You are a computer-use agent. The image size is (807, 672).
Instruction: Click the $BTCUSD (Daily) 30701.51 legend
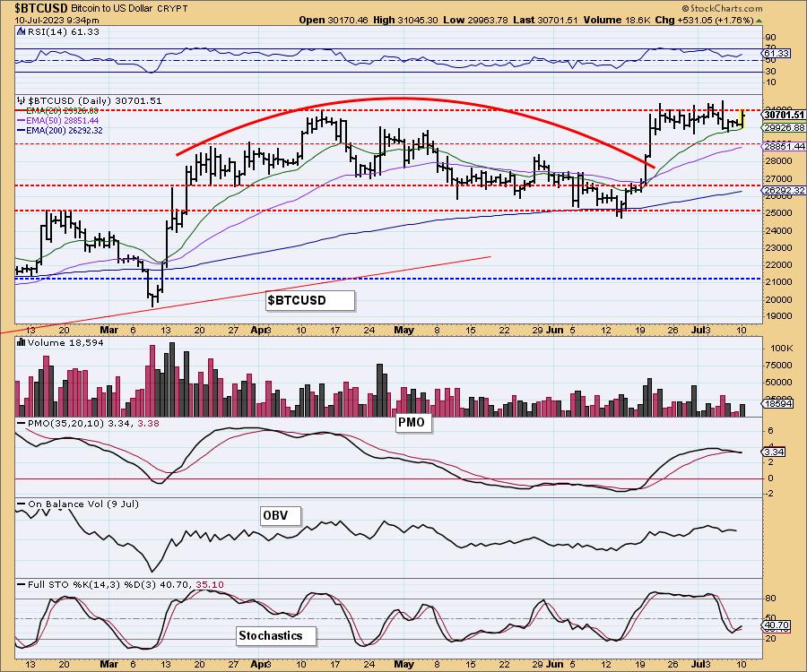(95, 100)
